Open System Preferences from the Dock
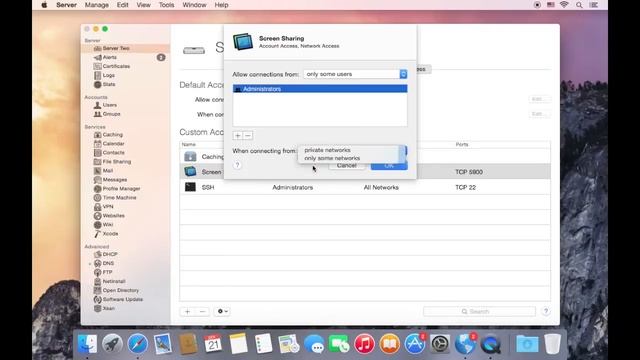Image resolution: width=640 pixels, height=360 pixels. click(440, 344)
